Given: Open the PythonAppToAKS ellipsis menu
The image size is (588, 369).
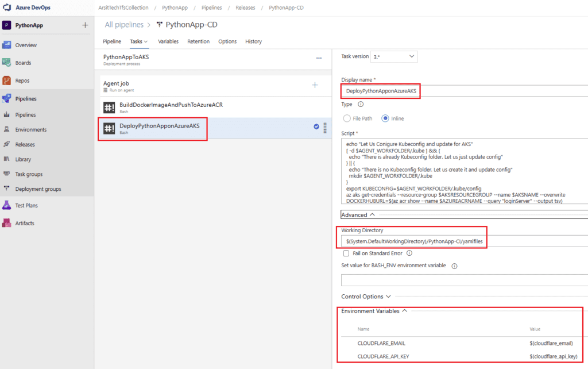Looking at the screenshot, I should 319,58.
